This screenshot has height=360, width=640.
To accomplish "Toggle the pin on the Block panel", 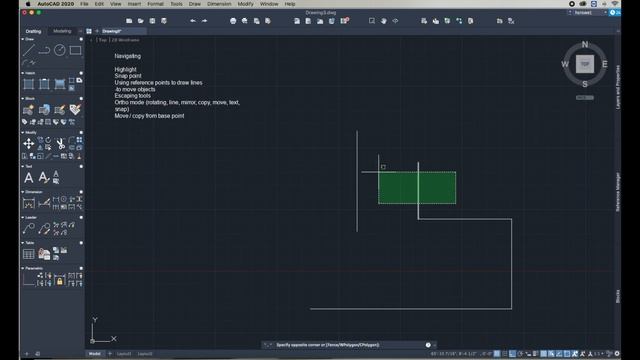I will point(81,99).
